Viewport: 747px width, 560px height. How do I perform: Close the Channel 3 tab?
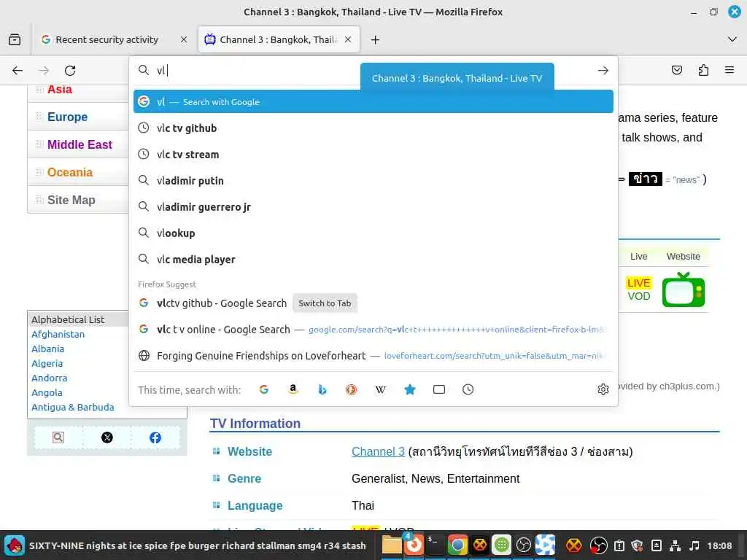(348, 40)
